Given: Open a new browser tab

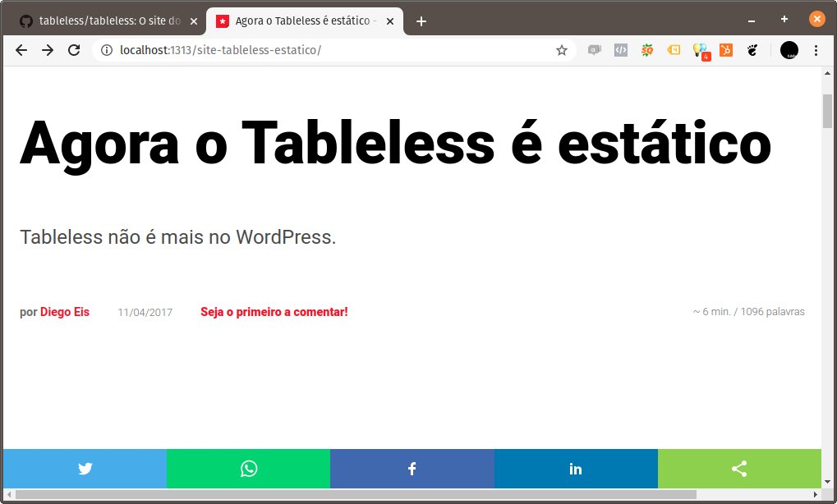Looking at the screenshot, I should click(x=421, y=21).
